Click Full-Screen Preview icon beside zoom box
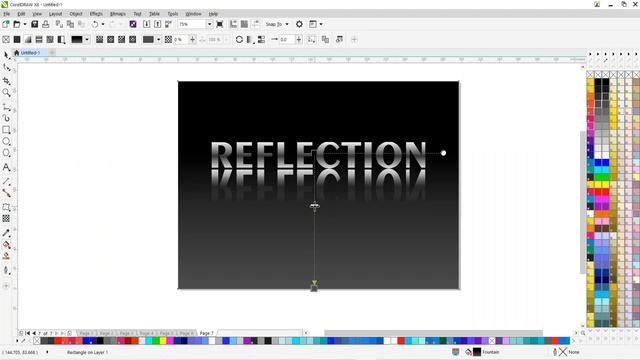The height and width of the screenshot is (360, 640). point(220,24)
